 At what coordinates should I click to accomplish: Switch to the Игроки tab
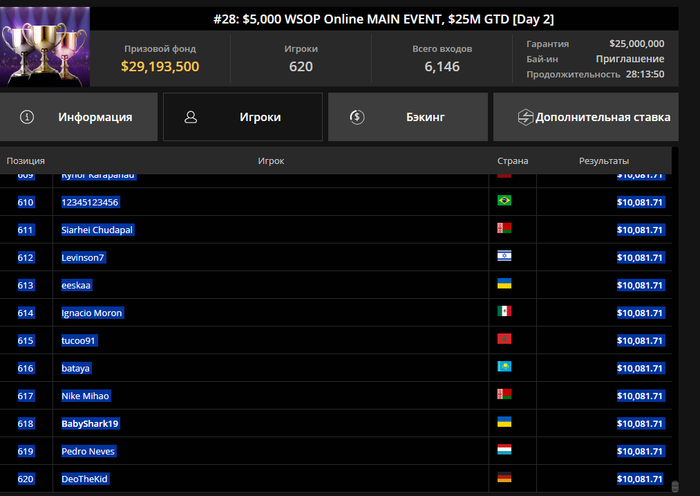tap(243, 117)
